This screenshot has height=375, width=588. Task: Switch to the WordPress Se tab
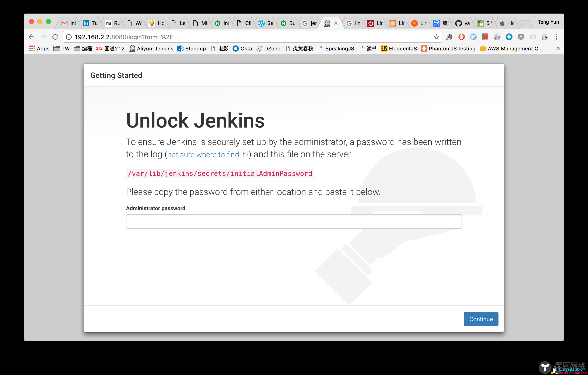(x=266, y=23)
